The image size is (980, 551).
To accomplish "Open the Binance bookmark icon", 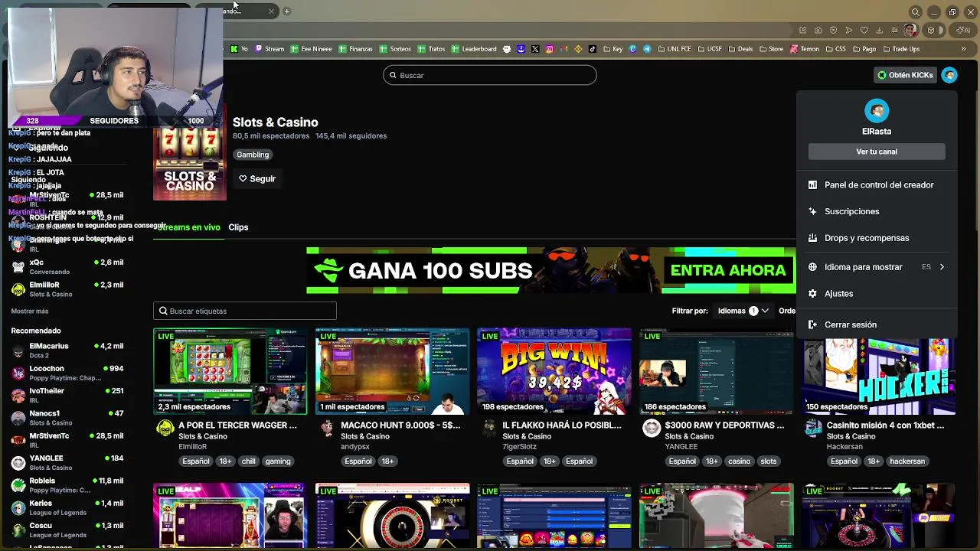I will (x=578, y=49).
